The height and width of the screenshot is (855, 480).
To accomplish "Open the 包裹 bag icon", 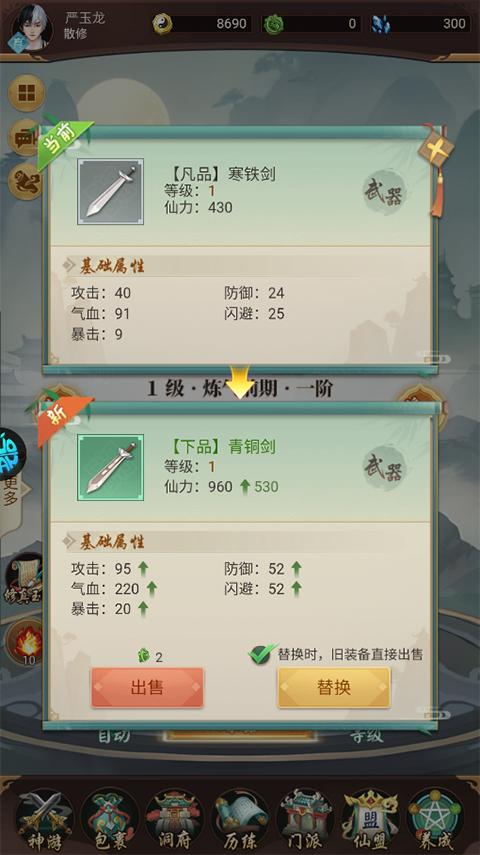I will coord(110,820).
